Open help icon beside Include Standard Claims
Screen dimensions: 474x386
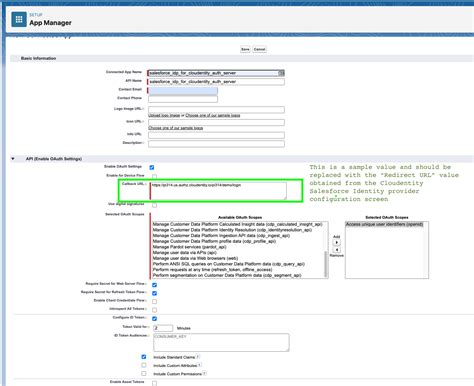pos(198,357)
